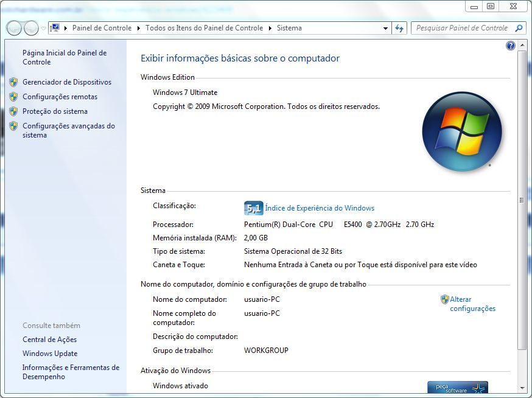Open the address bar history dropdown
The width and height of the screenshot is (532, 398).
coord(385,29)
